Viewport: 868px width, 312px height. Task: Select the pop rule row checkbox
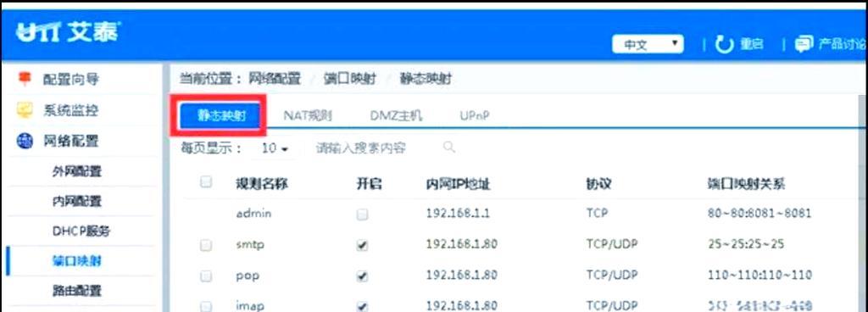(x=206, y=276)
